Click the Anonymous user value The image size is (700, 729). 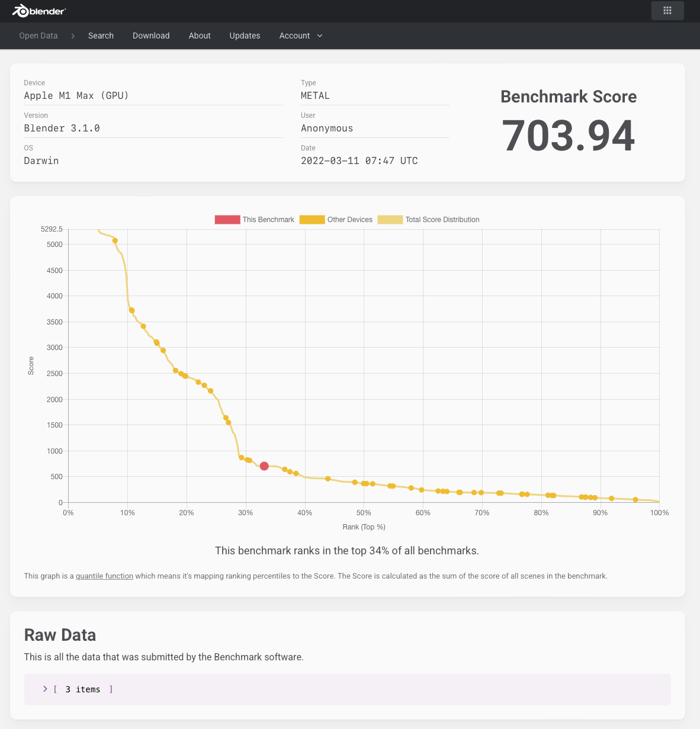point(327,129)
